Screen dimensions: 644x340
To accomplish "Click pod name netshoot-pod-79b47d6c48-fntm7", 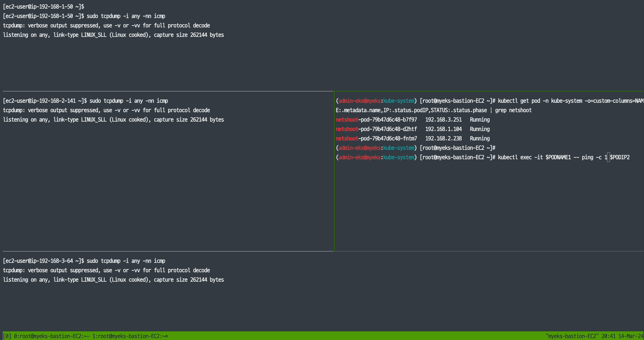I will (x=376, y=138).
